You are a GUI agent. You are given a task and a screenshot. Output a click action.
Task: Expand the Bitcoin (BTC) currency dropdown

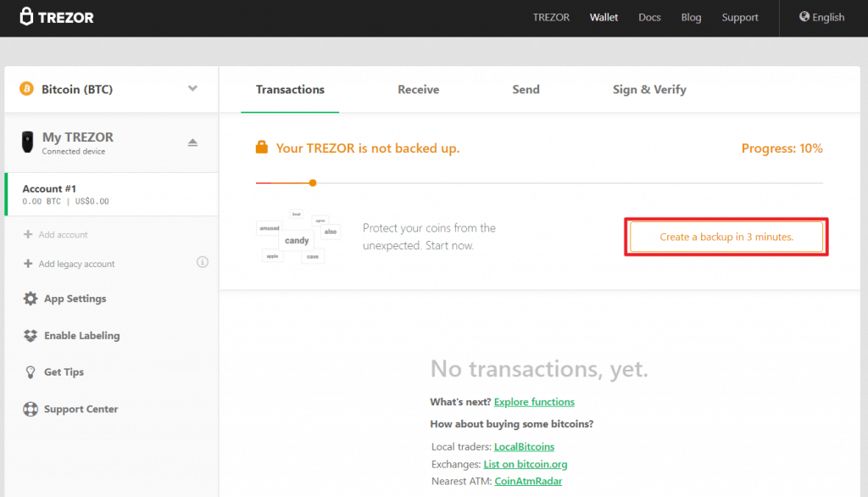(193, 88)
